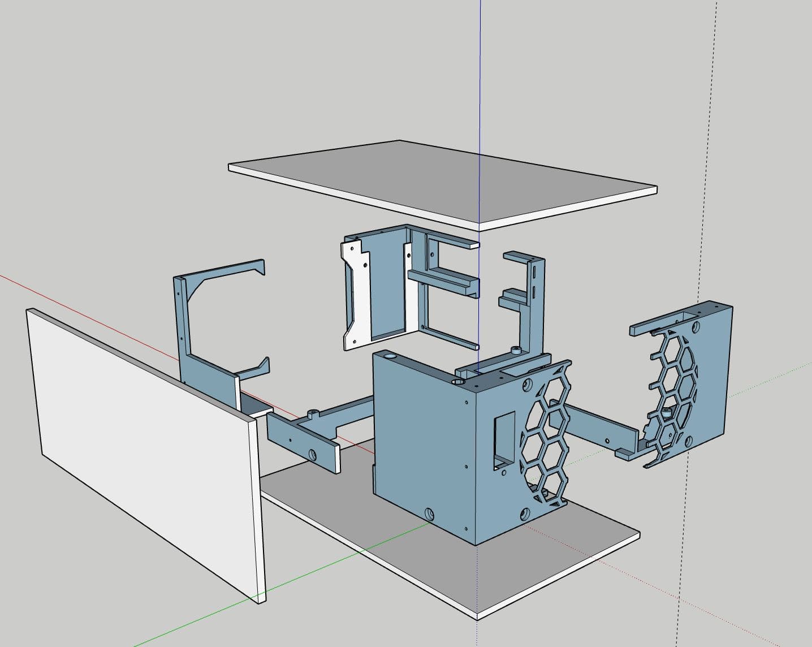The width and height of the screenshot is (812, 647).
Task: Select the round hole at bottom of box front
Action: coord(430,514)
